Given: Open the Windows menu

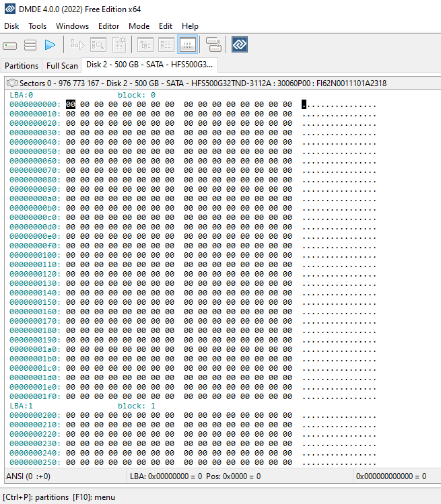Looking at the screenshot, I should point(72,26).
